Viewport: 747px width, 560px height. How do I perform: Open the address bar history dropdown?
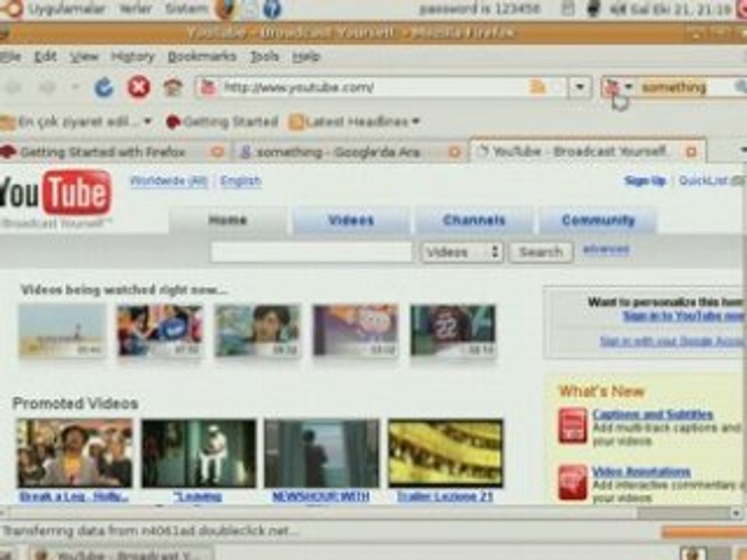pyautogui.click(x=580, y=86)
